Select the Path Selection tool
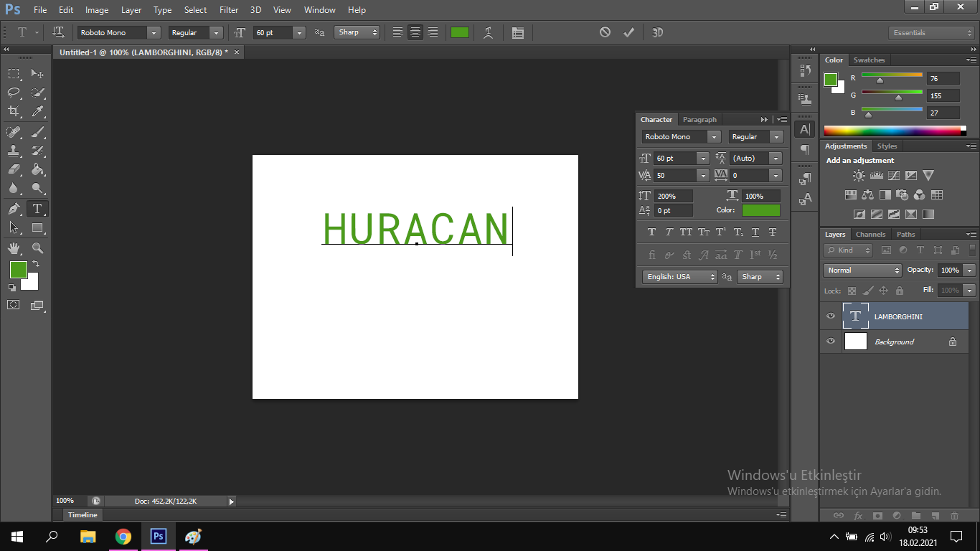The image size is (980, 551). click(x=14, y=227)
